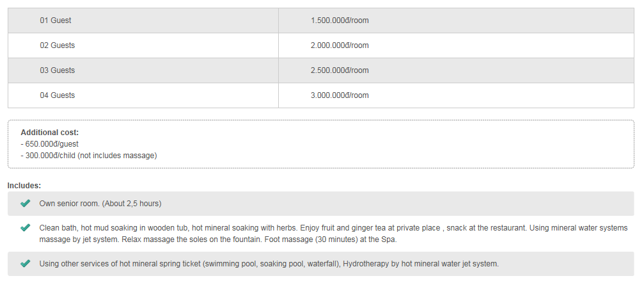Select the 01 Guest table cell
The width and height of the screenshot is (644, 292).
[143, 20]
